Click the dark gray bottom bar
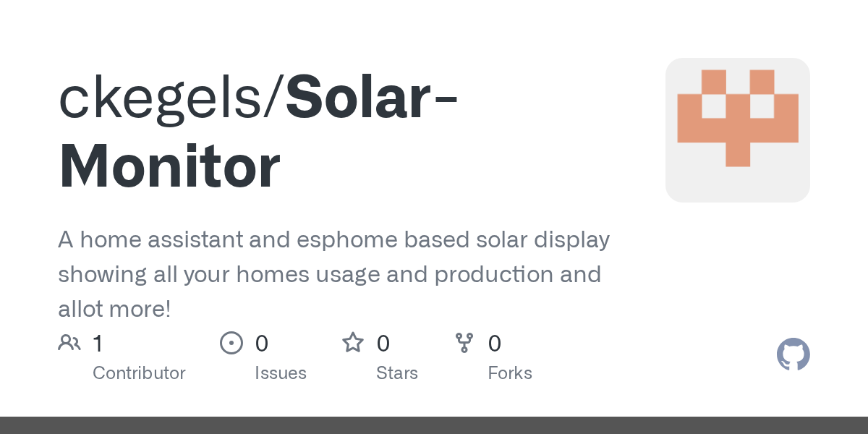Viewport: 868px width, 434px height. (434, 425)
